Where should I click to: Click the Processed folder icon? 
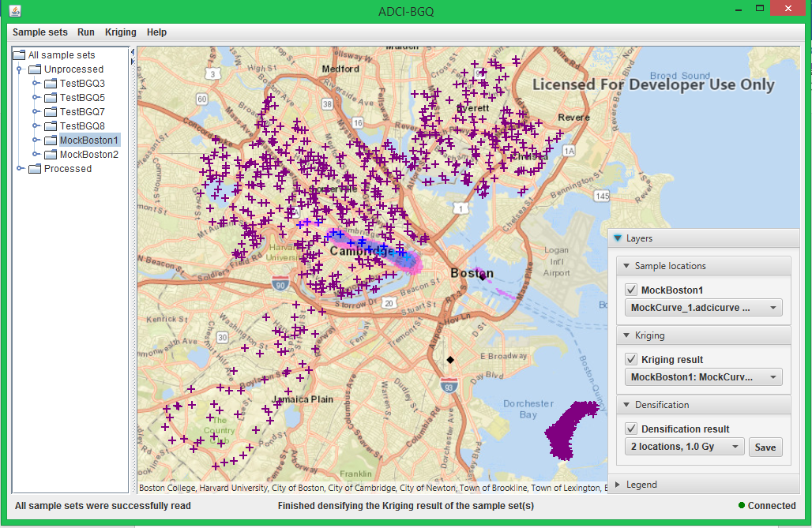coord(35,169)
